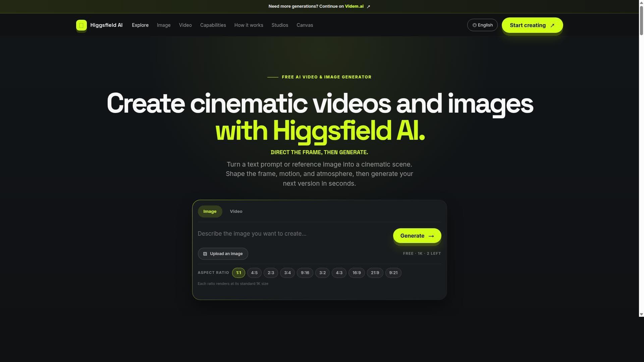
Task: Open the Canvas nav link
Action: coord(305,25)
